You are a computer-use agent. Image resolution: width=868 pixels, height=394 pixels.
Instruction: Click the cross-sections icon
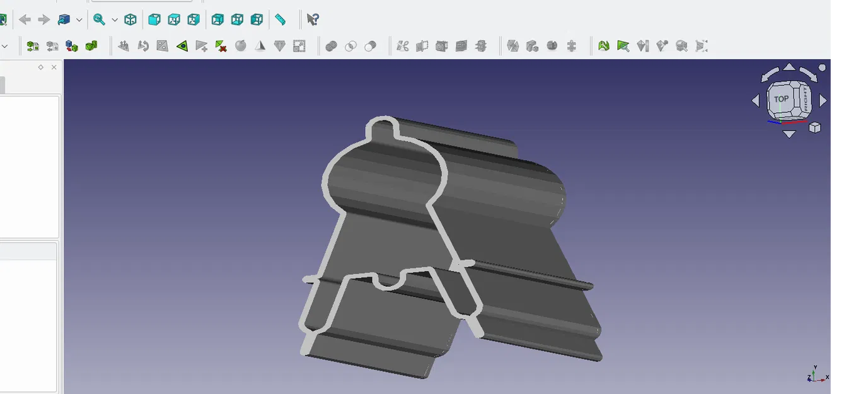pyautogui.click(x=481, y=46)
